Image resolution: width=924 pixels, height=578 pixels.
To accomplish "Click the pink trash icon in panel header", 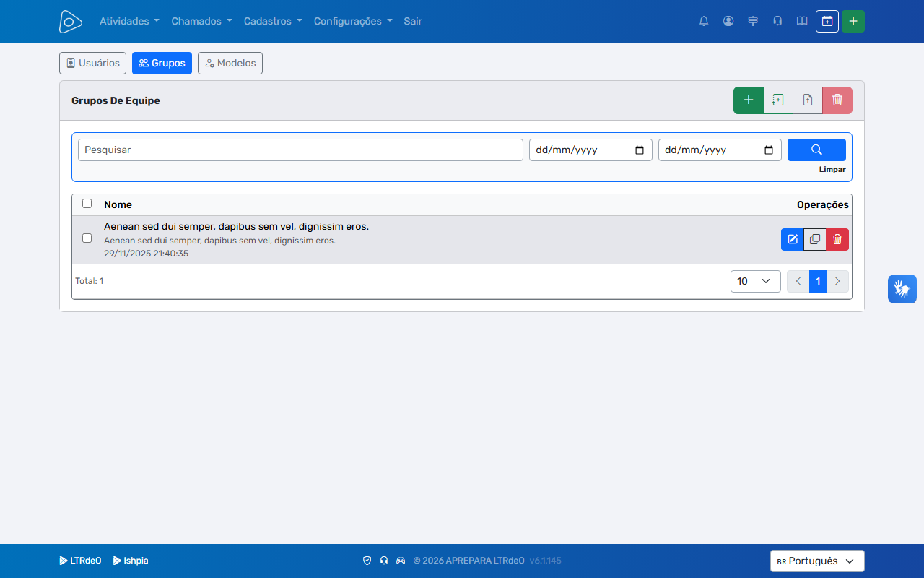I will [837, 100].
